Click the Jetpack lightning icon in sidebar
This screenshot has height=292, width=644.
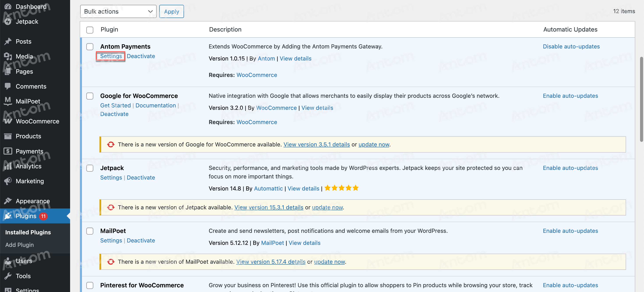(8, 21)
